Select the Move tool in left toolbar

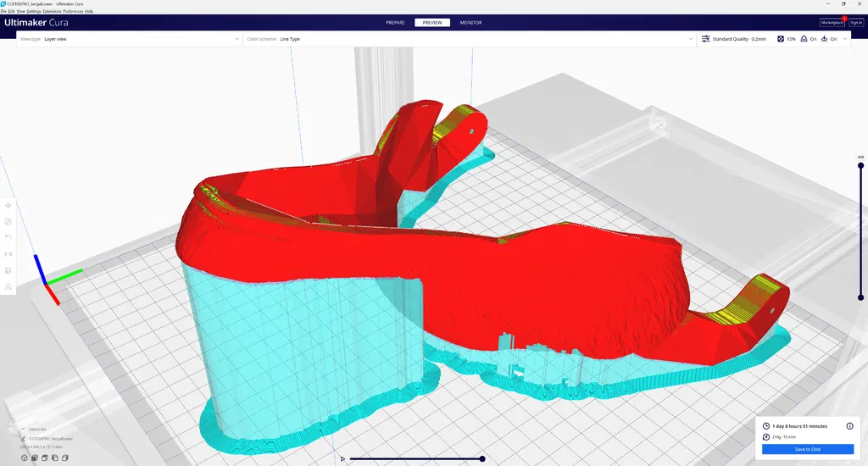[x=8, y=205]
